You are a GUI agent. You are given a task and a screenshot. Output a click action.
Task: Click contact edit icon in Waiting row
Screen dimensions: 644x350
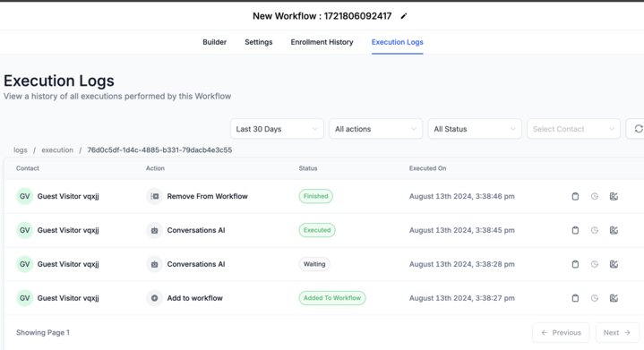(614, 264)
